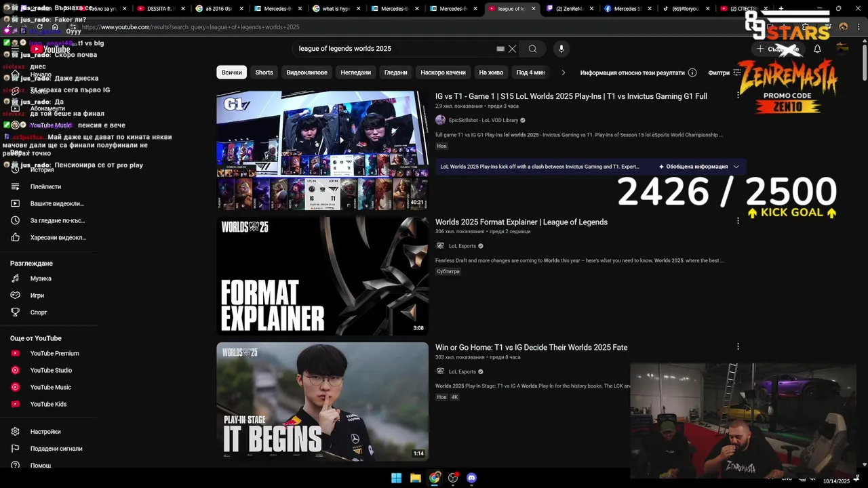Image resolution: width=868 pixels, height=488 pixels.
Task: Open Discord from the taskbar
Action: (472, 478)
